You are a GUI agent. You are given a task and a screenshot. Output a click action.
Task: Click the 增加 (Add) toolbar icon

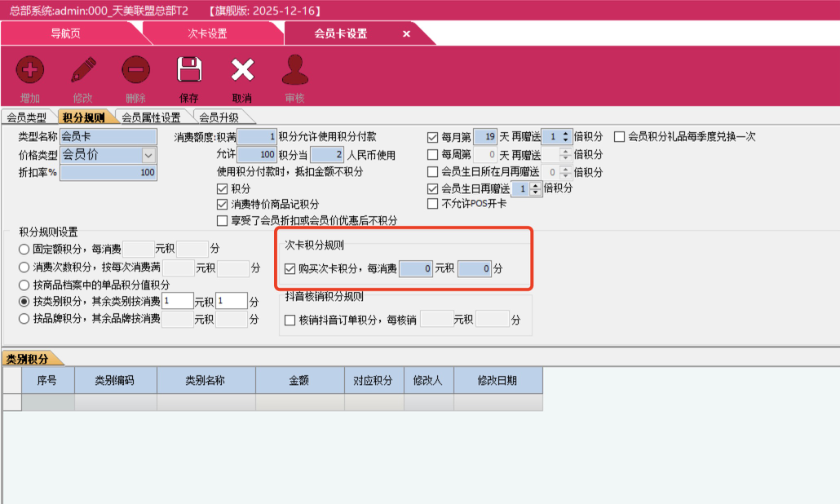[30, 70]
